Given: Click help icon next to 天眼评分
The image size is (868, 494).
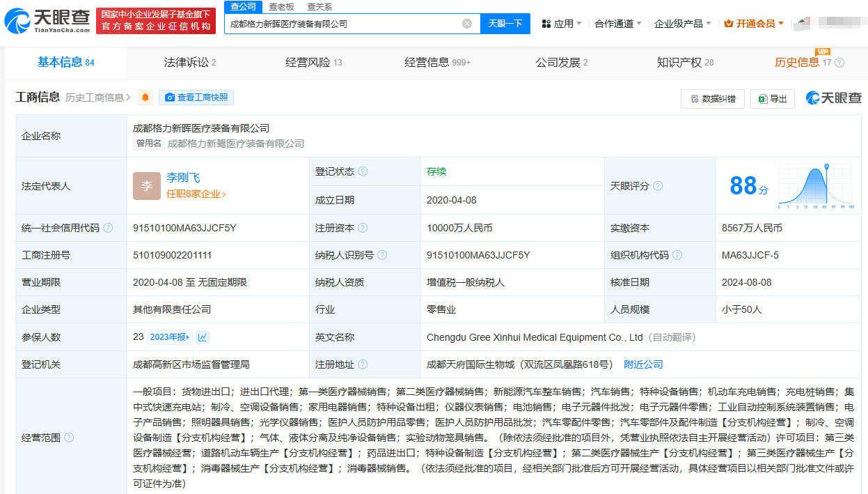Looking at the screenshot, I should [x=658, y=186].
